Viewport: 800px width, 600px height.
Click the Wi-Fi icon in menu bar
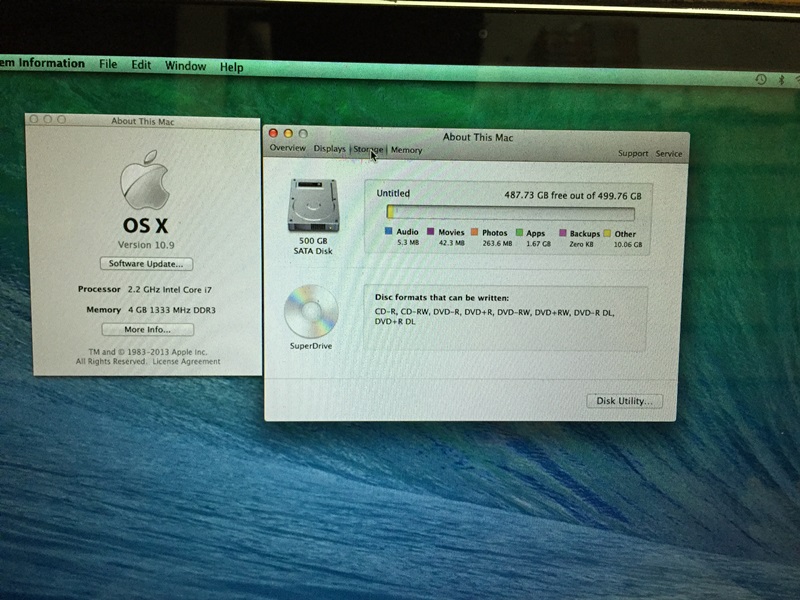coord(795,79)
